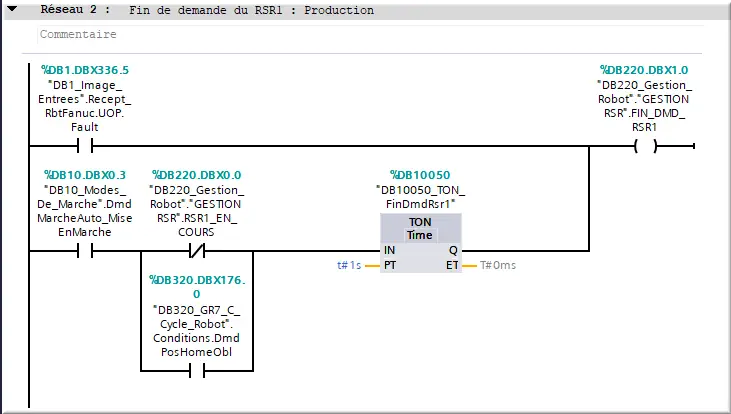Select the RSR1_EN_COURS normally closed contact
Image resolution: width=731 pixels, height=414 pixels.
tap(197, 251)
